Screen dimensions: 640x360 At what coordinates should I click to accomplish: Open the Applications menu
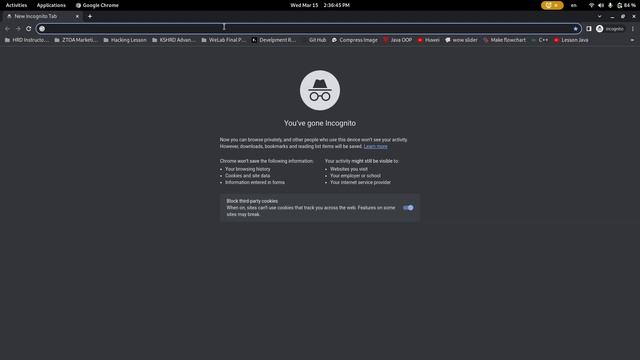click(51, 5)
